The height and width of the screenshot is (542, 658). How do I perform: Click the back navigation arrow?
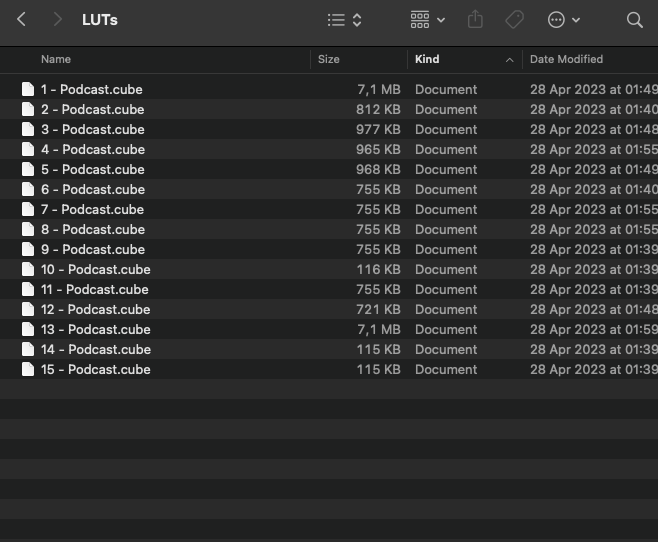coord(22,20)
